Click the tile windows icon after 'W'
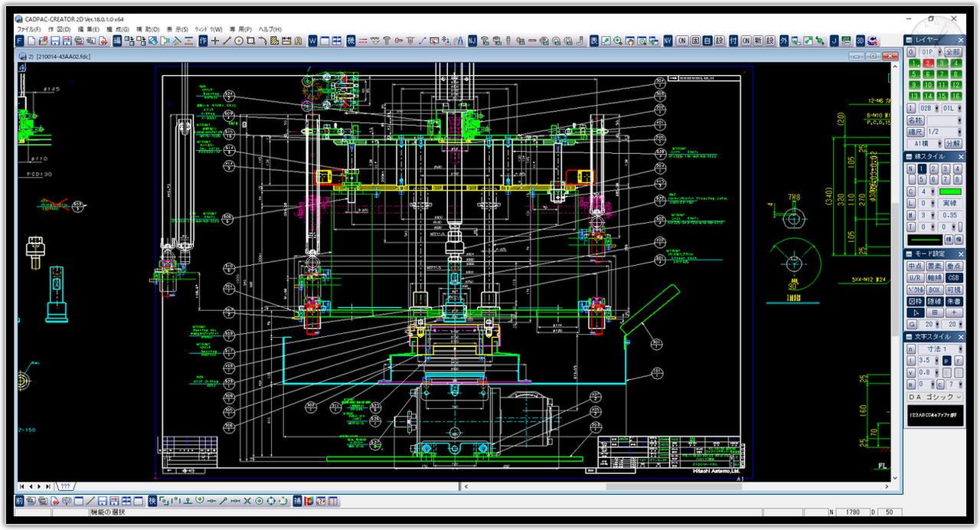The width and height of the screenshot is (980, 530). [x=337, y=40]
